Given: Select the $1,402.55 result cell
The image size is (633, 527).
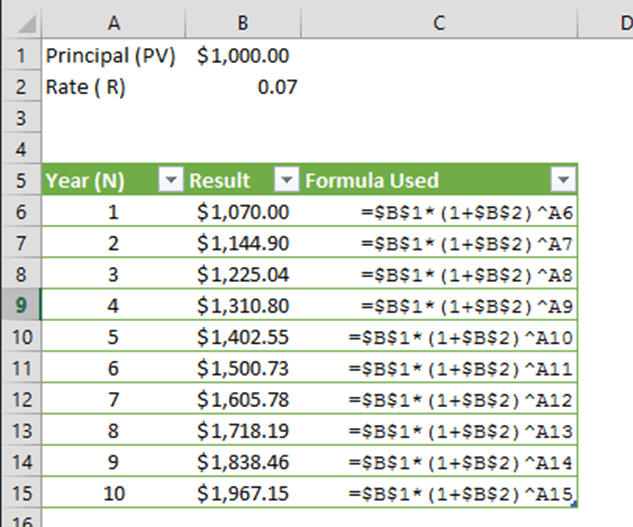Looking at the screenshot, I should point(243,337).
